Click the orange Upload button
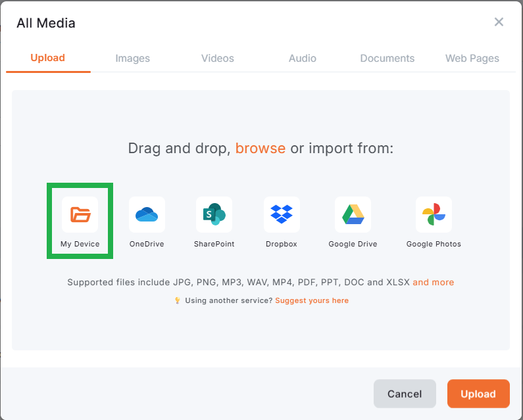The height and width of the screenshot is (420, 523). 478,394
